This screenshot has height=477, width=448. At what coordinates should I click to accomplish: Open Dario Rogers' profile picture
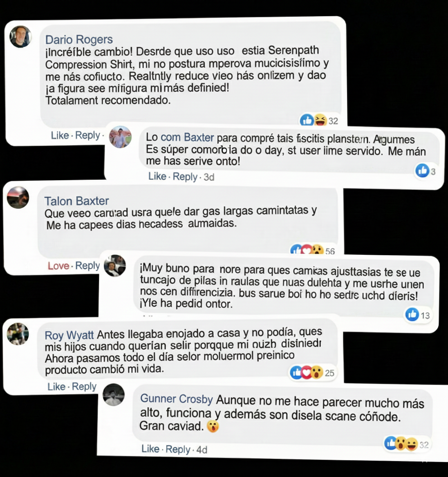[20, 37]
